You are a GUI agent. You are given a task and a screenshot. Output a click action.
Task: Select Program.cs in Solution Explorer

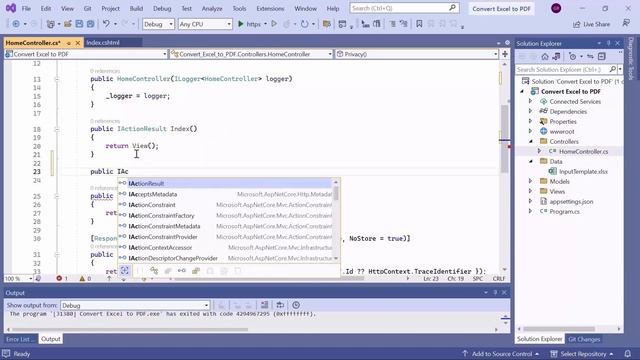pos(564,211)
